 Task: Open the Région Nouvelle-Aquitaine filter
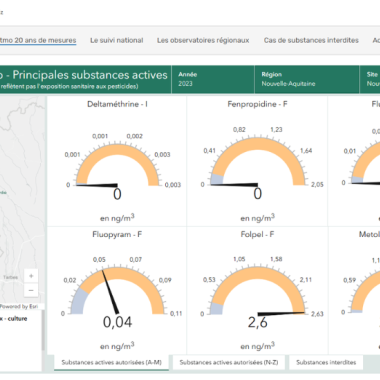pos(307,79)
